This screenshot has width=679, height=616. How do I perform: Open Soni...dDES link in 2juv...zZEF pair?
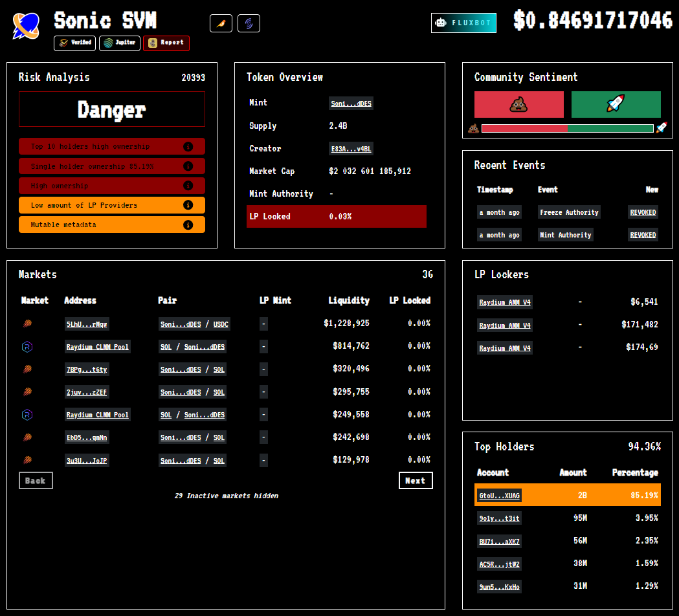tap(181, 393)
